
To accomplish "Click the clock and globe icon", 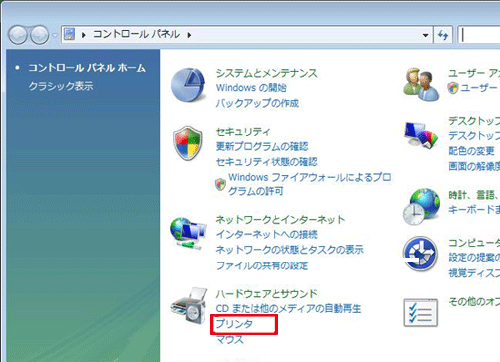I will pos(421,206).
